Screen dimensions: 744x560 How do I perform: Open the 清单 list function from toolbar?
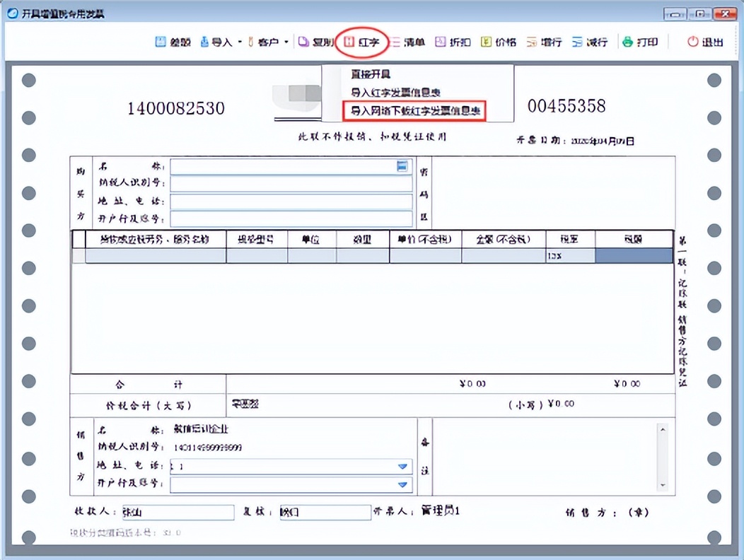tap(409, 42)
